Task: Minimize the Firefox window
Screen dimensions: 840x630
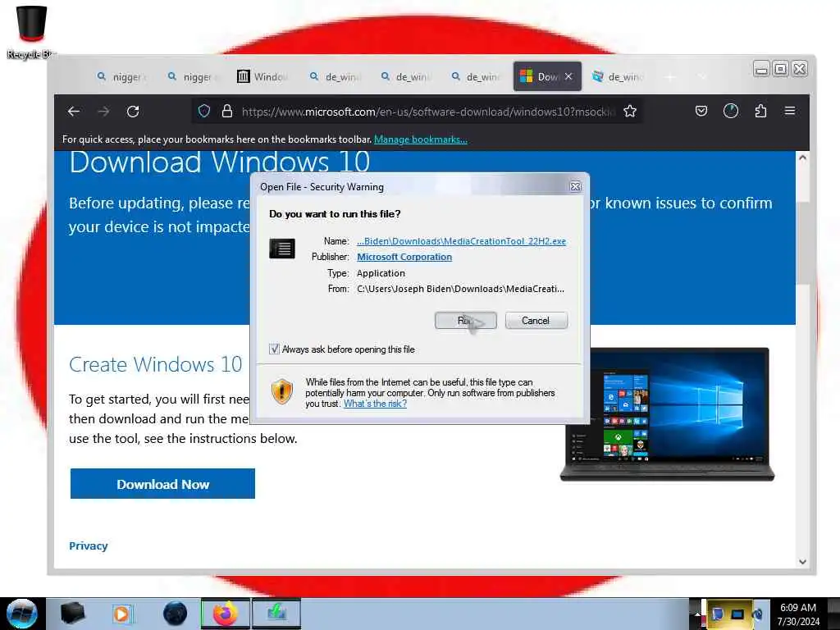Action: 761,69
